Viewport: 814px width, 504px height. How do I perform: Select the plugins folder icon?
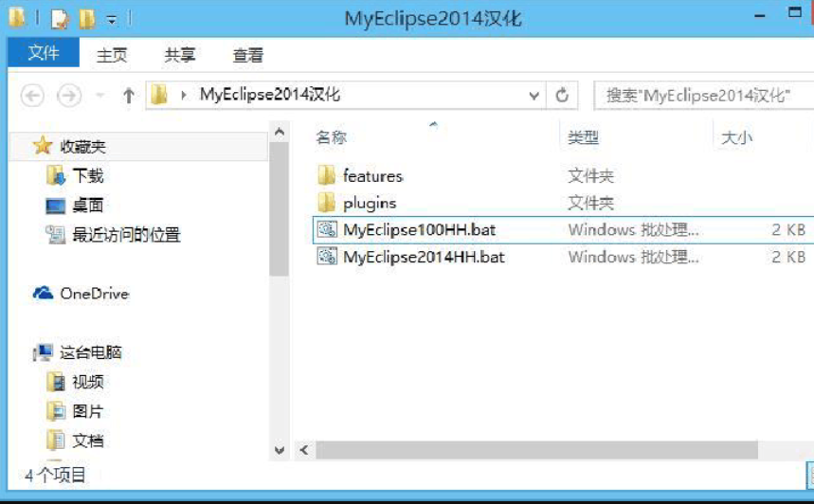pyautogui.click(x=327, y=203)
